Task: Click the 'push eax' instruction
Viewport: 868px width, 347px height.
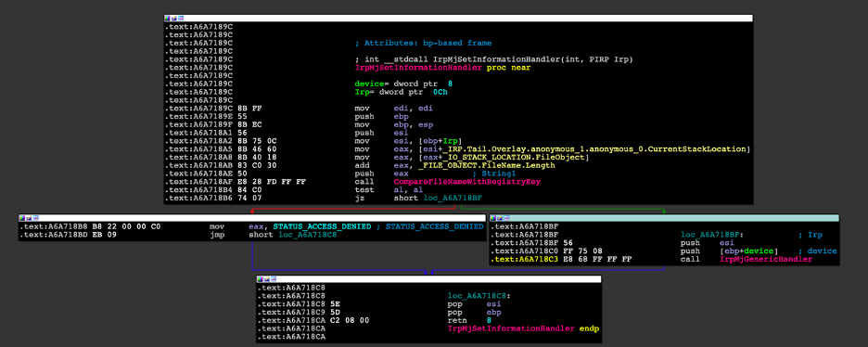Action: [x=383, y=174]
